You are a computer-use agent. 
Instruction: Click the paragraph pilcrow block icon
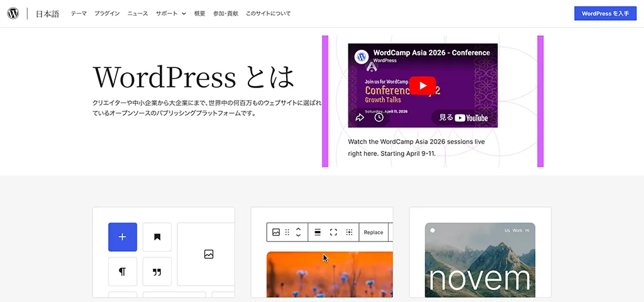[123, 272]
